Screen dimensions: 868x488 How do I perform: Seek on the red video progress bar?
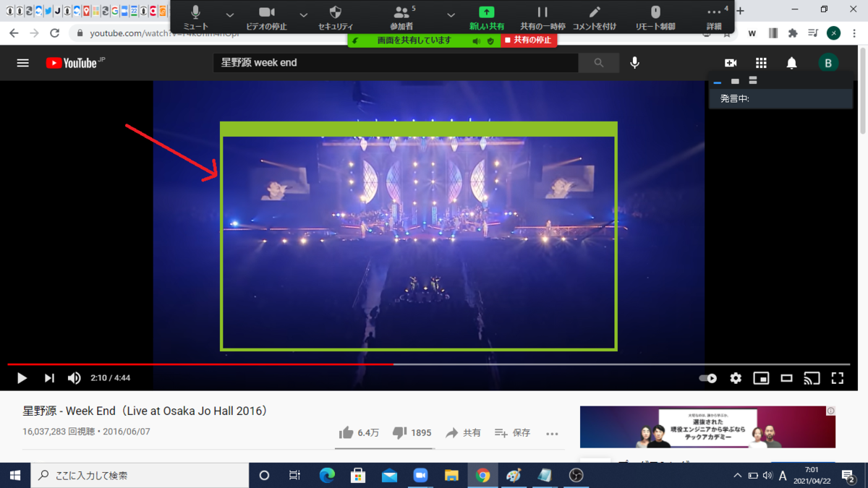tap(428, 364)
